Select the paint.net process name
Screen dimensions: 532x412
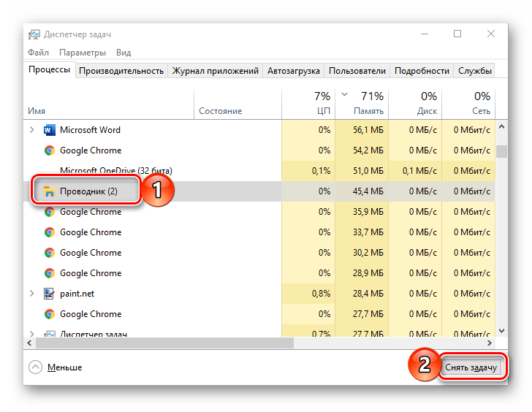point(77,294)
